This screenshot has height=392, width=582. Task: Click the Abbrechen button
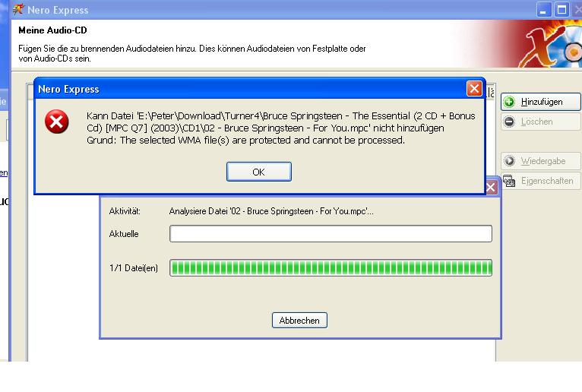click(x=299, y=321)
